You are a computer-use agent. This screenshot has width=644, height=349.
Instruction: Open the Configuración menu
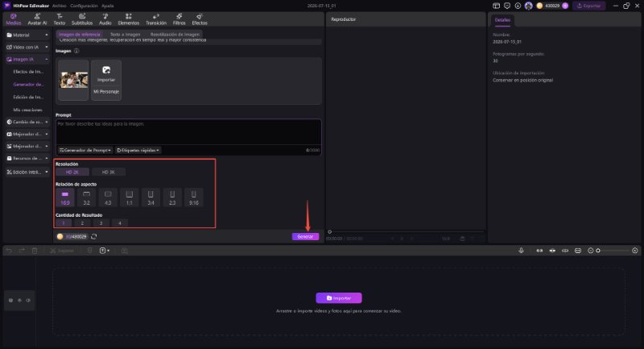point(84,6)
